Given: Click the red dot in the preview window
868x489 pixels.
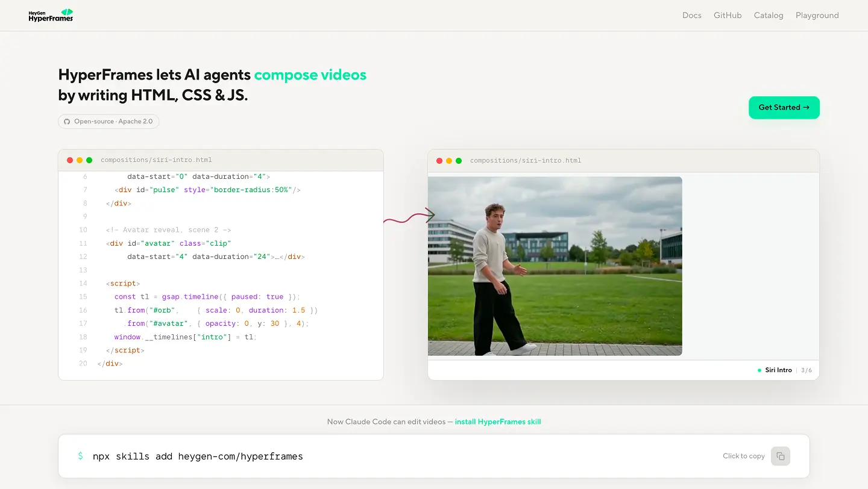Looking at the screenshot, I should pos(439,161).
